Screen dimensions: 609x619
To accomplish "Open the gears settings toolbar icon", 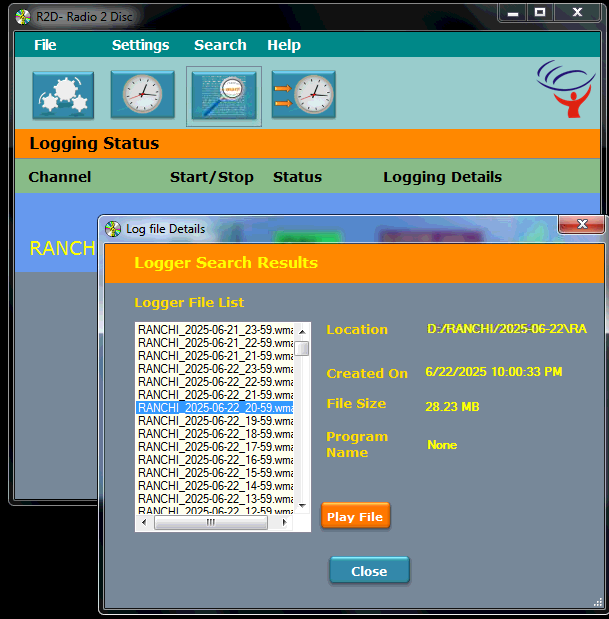I will (63, 95).
